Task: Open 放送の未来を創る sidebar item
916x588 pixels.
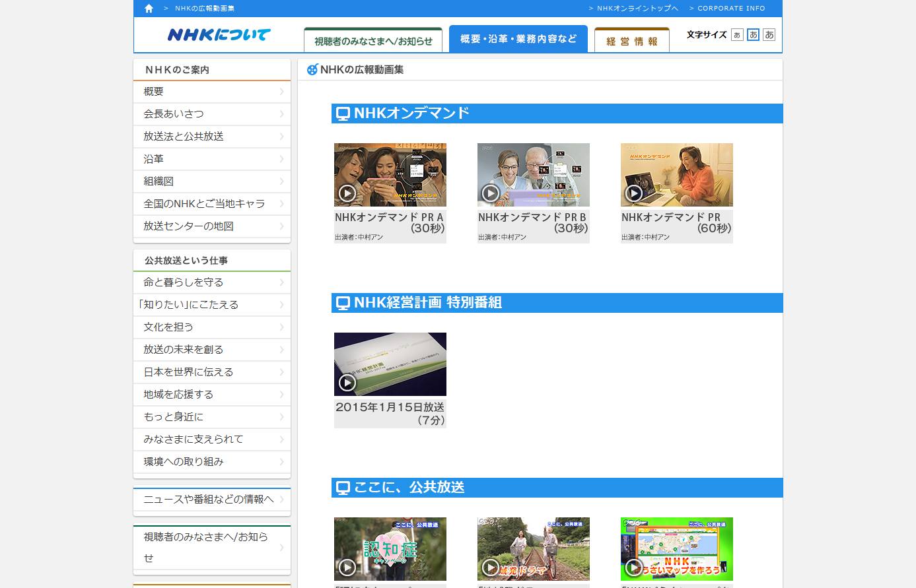Action: point(212,350)
